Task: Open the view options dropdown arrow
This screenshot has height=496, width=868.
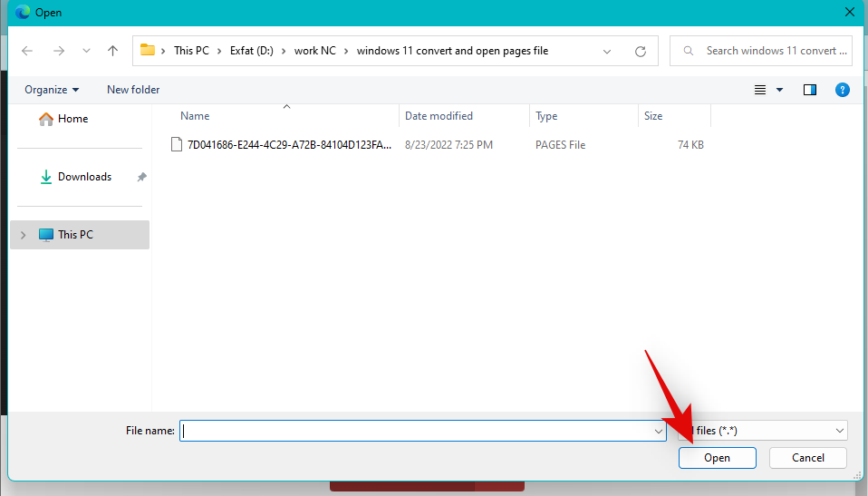Action: pyautogui.click(x=779, y=90)
